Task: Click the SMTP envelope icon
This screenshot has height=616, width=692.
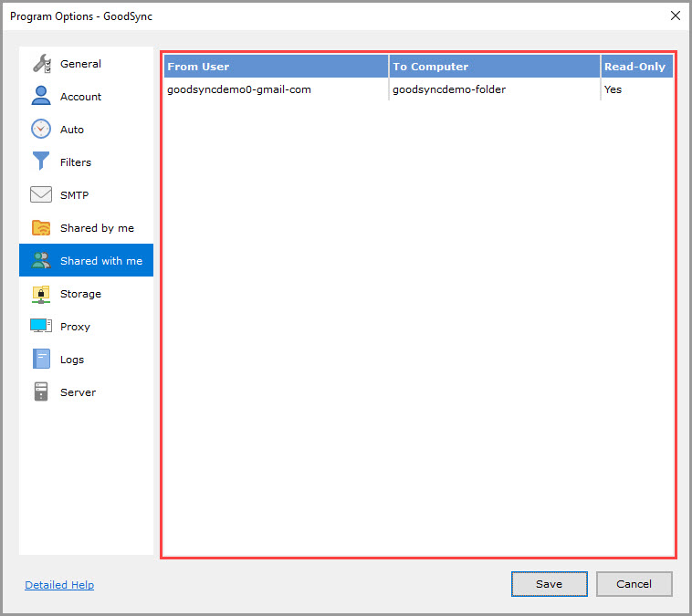Action: click(x=41, y=194)
